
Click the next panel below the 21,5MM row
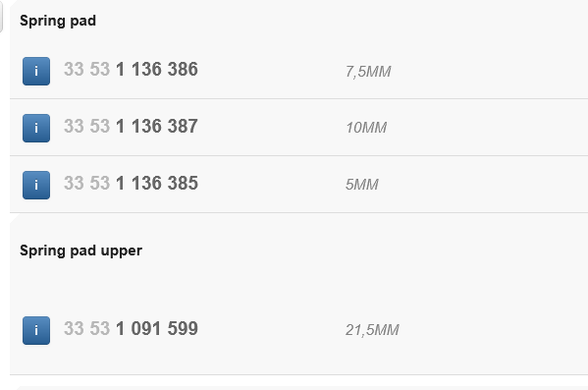pyautogui.click(x=302, y=388)
